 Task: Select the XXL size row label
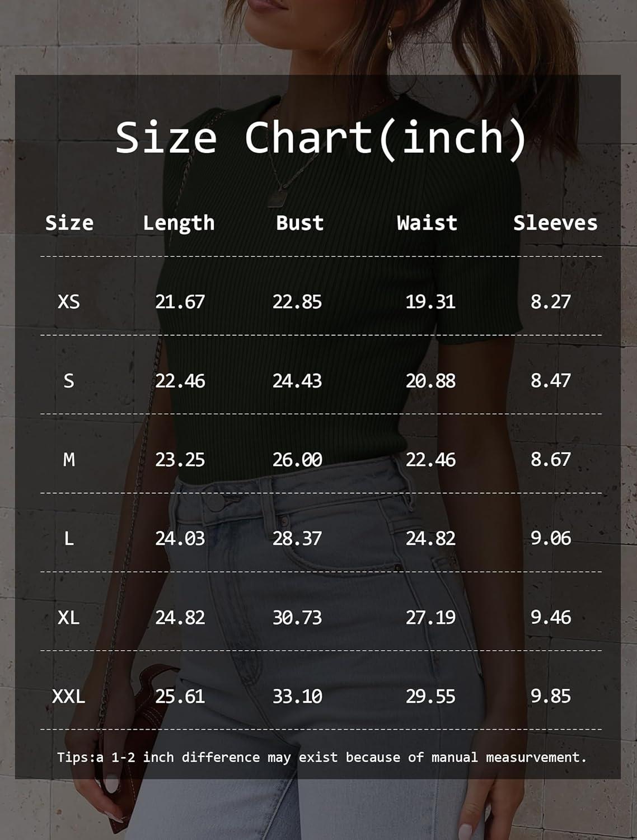click(x=69, y=697)
